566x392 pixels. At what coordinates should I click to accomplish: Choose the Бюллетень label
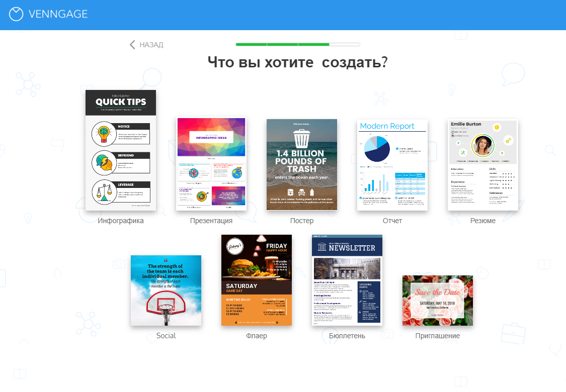pos(347,336)
